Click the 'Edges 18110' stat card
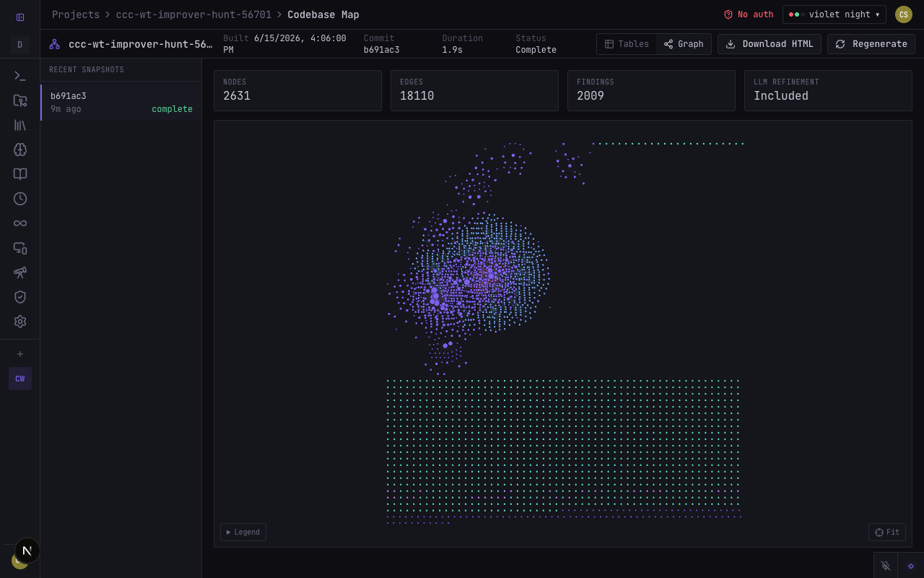Viewport: 924px width, 578px height. (474, 90)
